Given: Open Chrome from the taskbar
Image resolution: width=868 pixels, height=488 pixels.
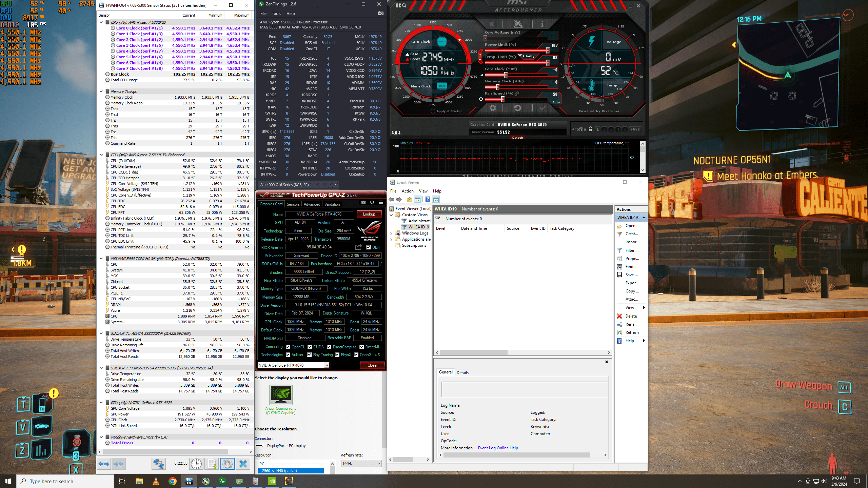Looking at the screenshot, I should point(173,481).
